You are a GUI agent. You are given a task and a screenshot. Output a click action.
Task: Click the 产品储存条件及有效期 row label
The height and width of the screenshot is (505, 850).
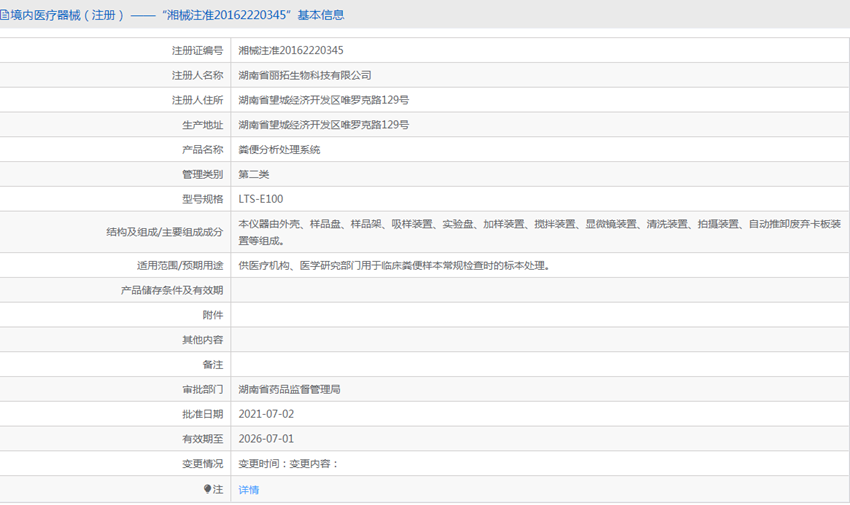click(x=172, y=291)
